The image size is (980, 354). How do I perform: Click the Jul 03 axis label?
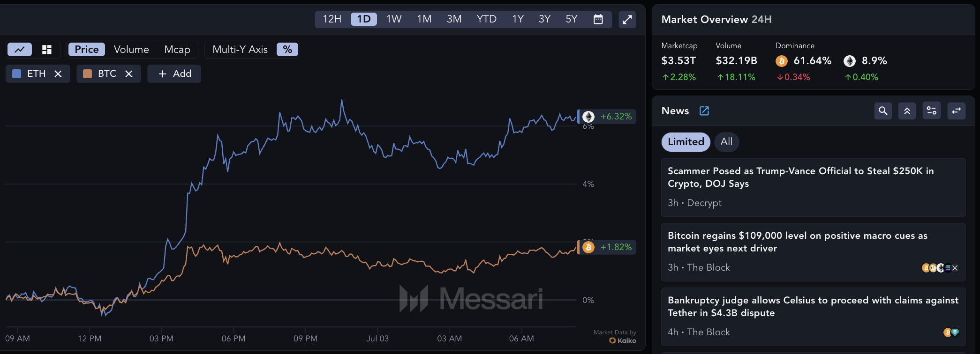point(377,339)
